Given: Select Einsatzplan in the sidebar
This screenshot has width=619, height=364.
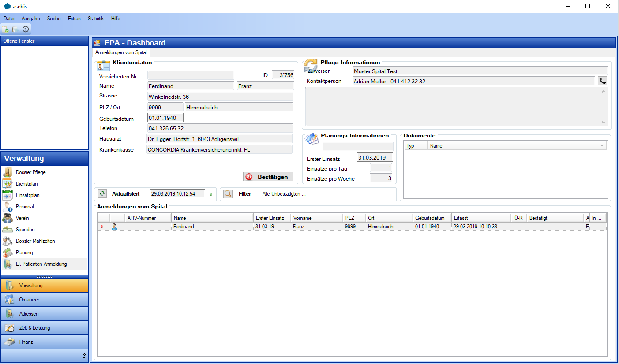Looking at the screenshot, I should 27,195.
